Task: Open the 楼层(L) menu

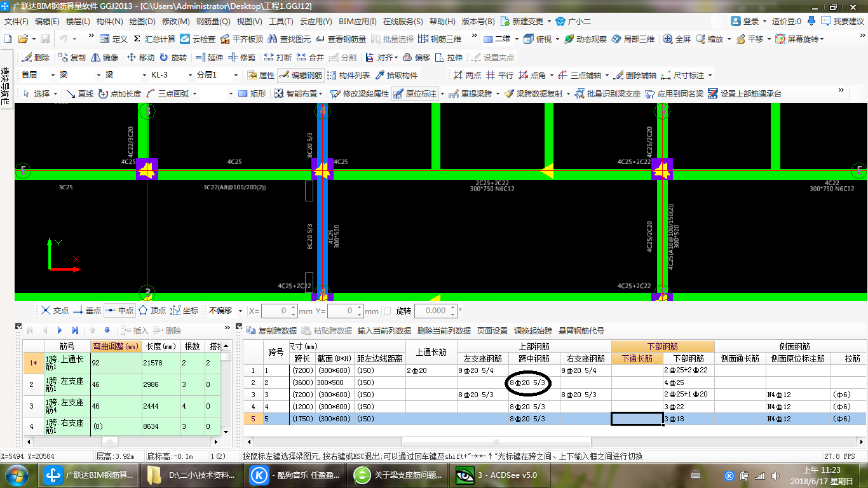Action: pyautogui.click(x=78, y=21)
